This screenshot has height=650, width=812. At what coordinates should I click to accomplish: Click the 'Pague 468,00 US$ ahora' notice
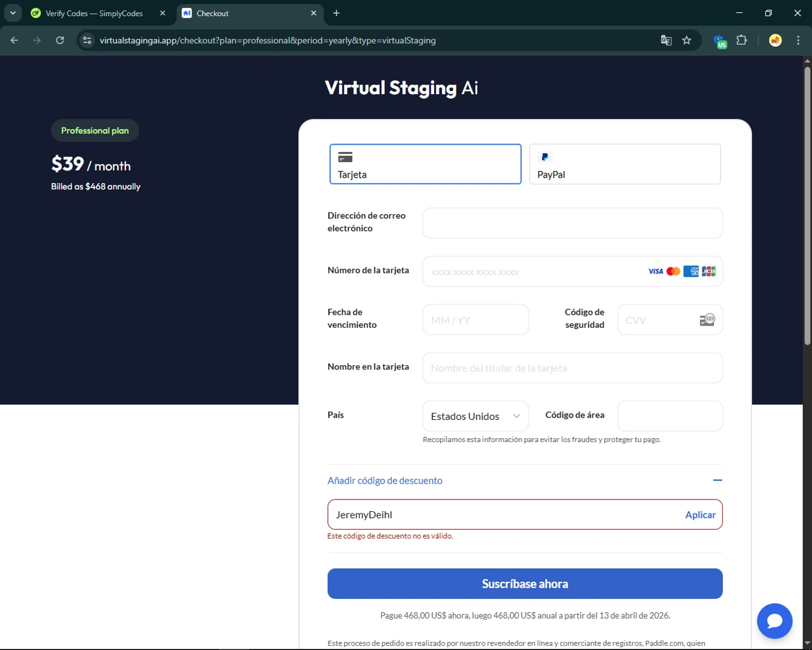click(525, 615)
